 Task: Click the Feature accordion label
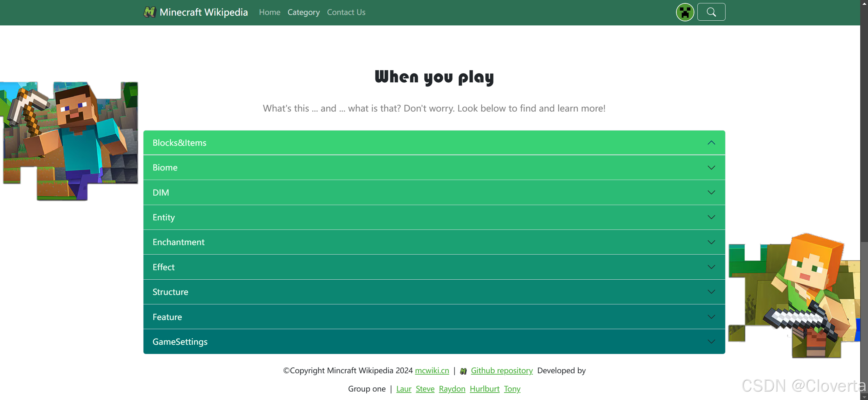167,317
